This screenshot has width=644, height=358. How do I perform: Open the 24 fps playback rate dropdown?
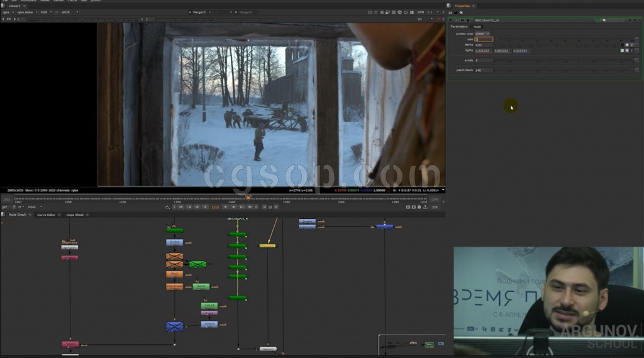[x=8, y=207]
